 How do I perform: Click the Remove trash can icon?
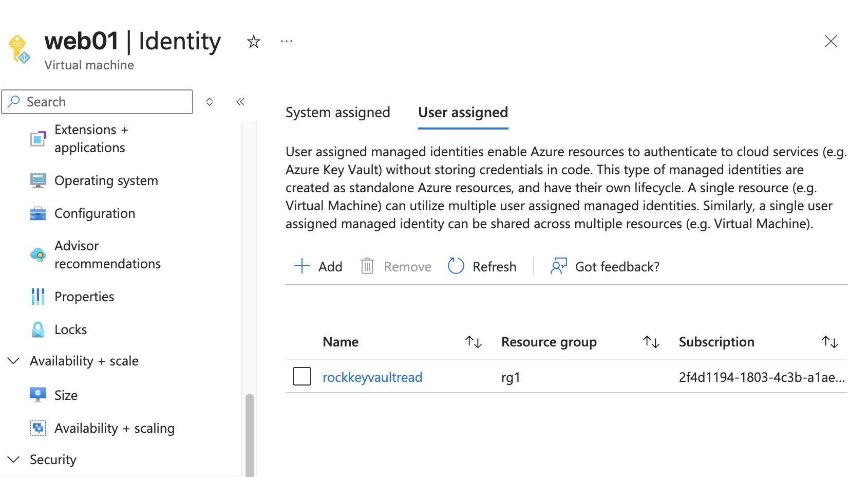pyautogui.click(x=367, y=266)
